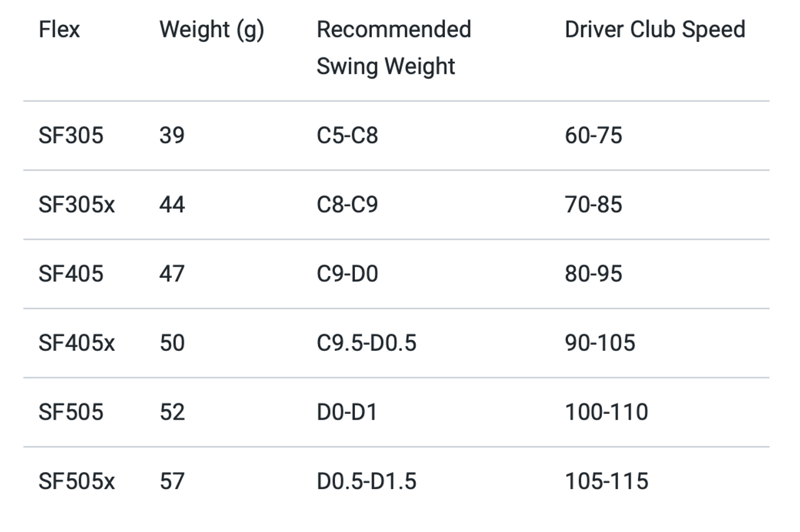This screenshot has width=800, height=532.
Task: Select the SF505 flex cell
Action: pyautogui.click(x=71, y=412)
